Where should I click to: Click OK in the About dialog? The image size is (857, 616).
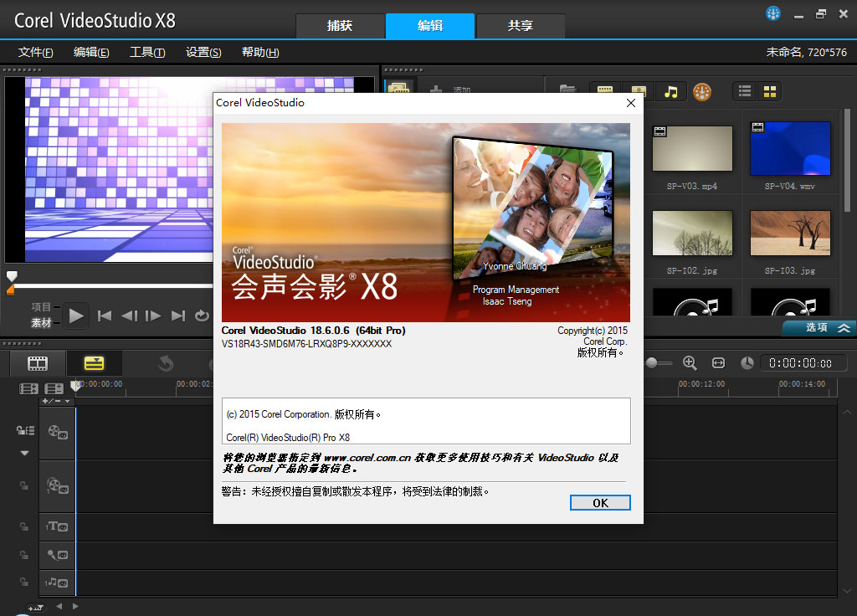pos(600,503)
